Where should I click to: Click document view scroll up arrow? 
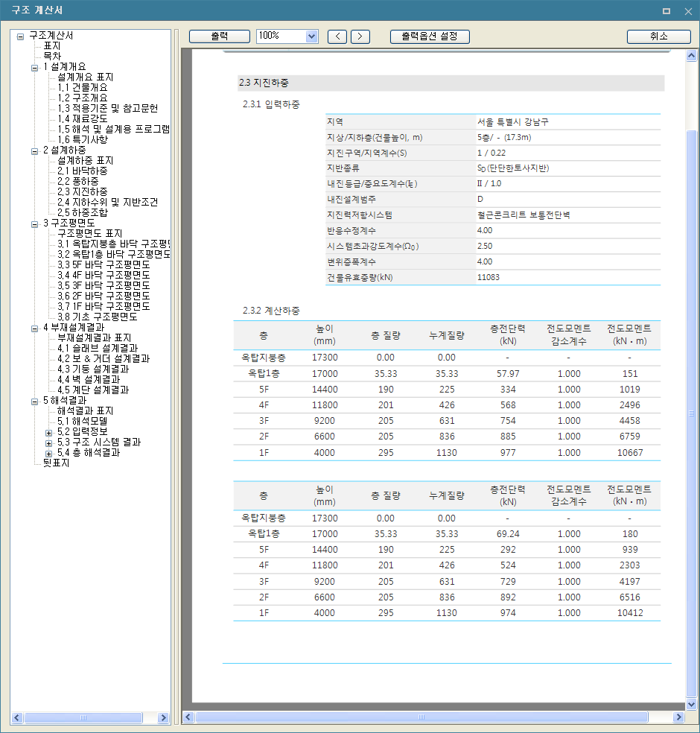[691, 56]
